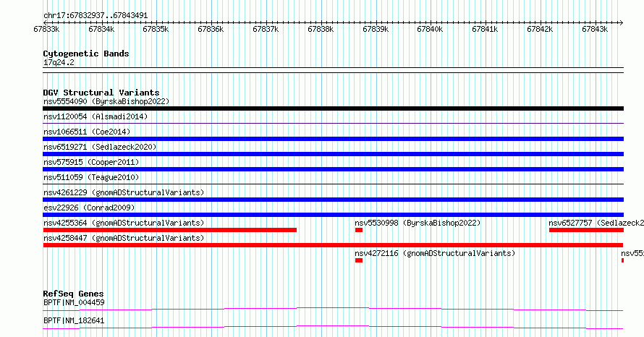Image resolution: width=644 pixels, height=337 pixels.
Task: Click the 67837k ruler tick label
Action: pyautogui.click(x=266, y=30)
